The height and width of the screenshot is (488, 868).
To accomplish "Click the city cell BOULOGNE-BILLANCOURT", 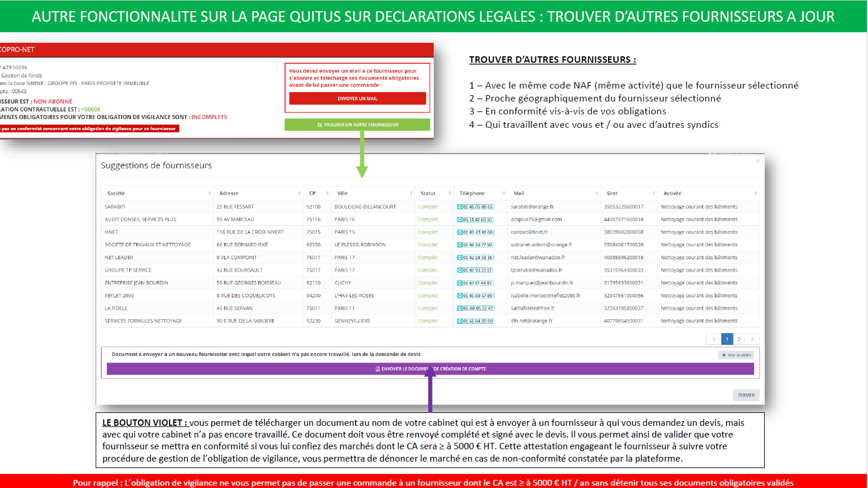I will 365,206.
